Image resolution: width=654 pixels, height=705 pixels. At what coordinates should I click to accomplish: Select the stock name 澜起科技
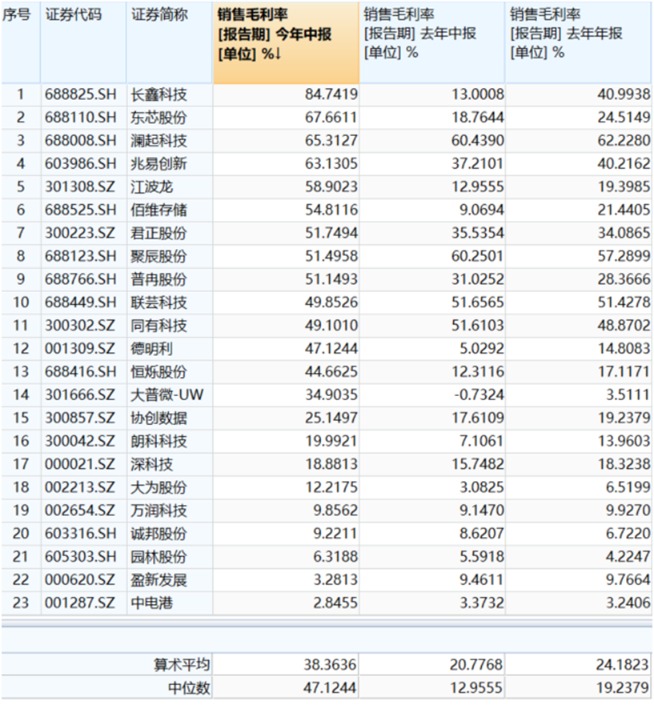tap(159, 141)
